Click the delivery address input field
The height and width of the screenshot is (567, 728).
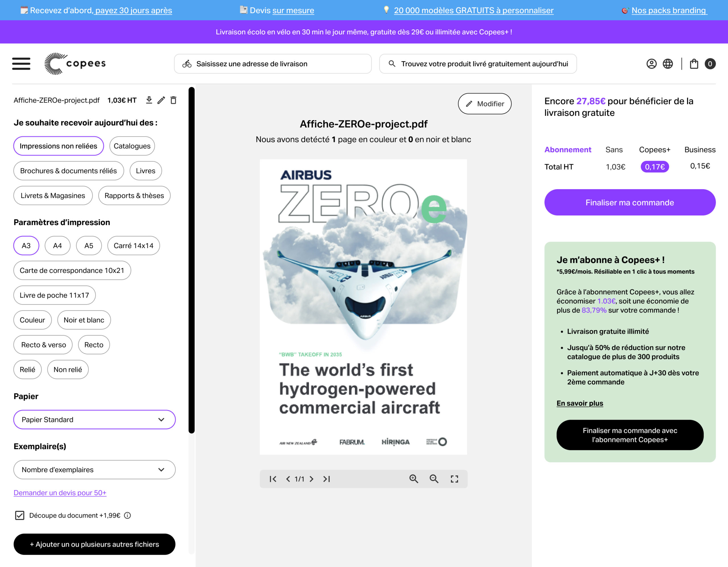pyautogui.click(x=273, y=64)
